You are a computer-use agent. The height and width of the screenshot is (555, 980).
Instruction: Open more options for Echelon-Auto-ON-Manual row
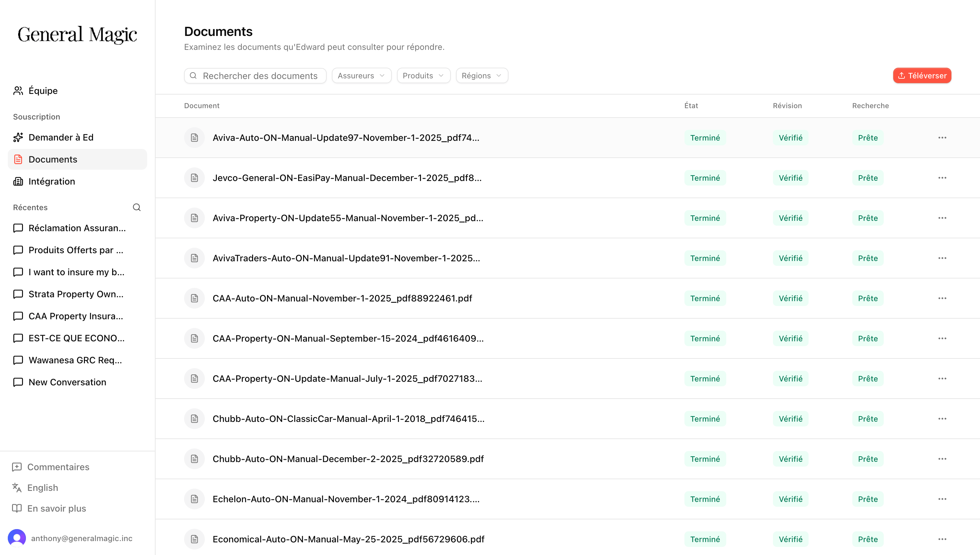[x=942, y=499]
